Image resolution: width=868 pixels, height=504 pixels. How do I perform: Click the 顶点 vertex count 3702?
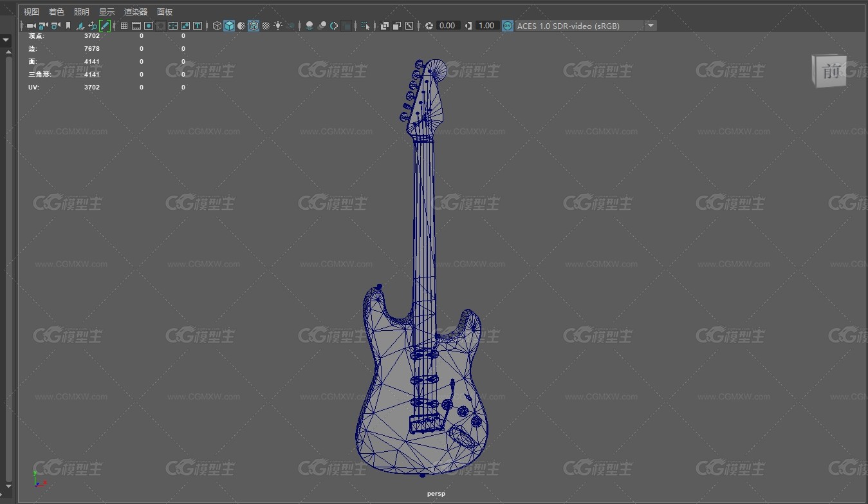tap(92, 36)
